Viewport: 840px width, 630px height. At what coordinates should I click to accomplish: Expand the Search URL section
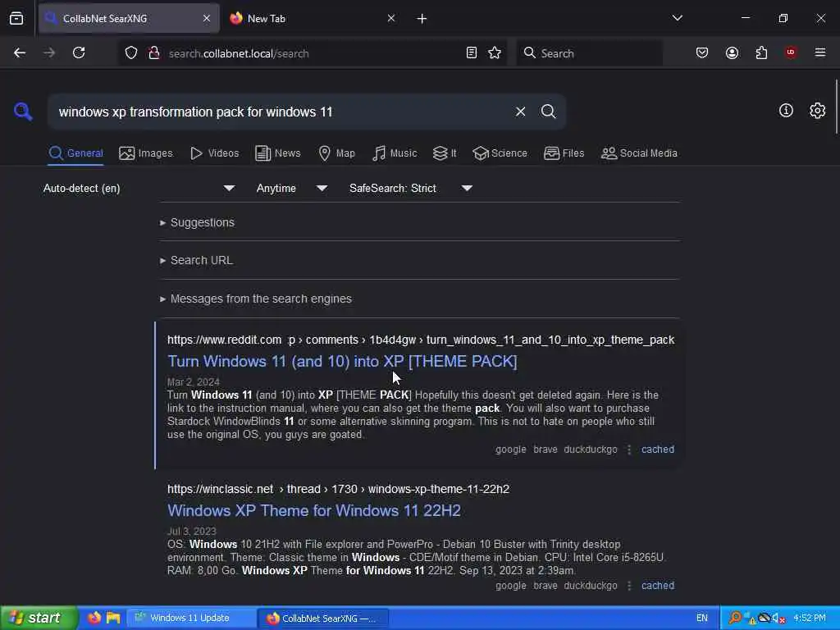pyautogui.click(x=196, y=260)
